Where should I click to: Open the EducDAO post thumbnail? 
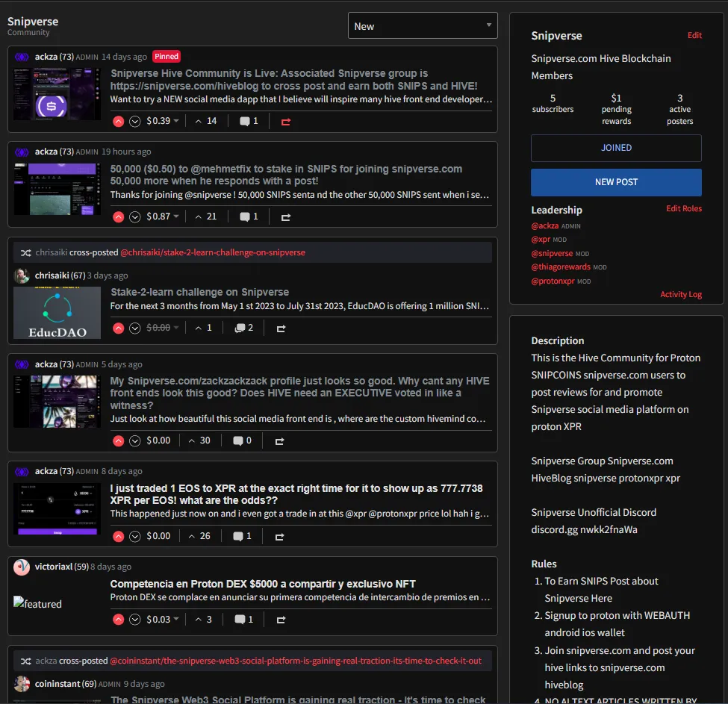pos(57,313)
